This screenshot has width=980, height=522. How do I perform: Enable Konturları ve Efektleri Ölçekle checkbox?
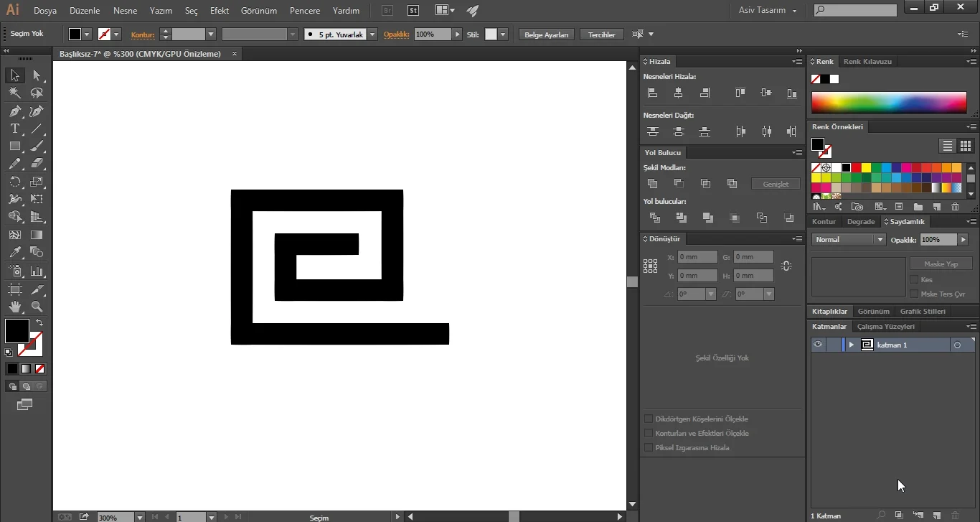[649, 433]
